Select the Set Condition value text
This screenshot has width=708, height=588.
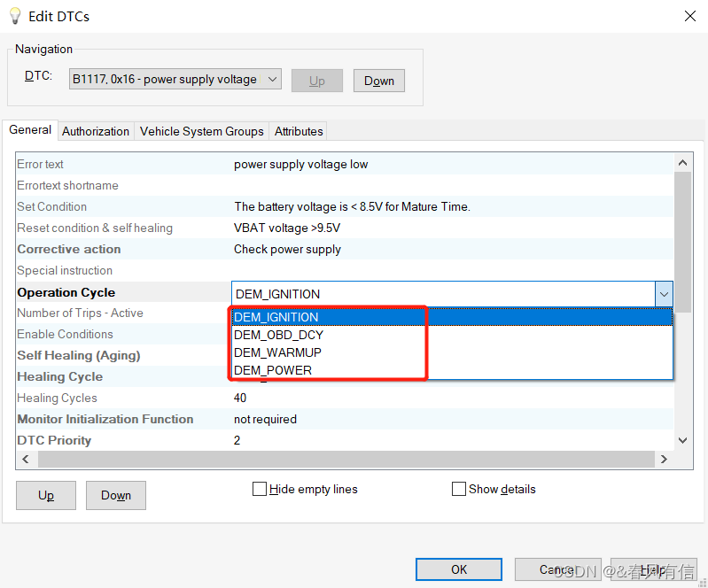click(x=352, y=206)
